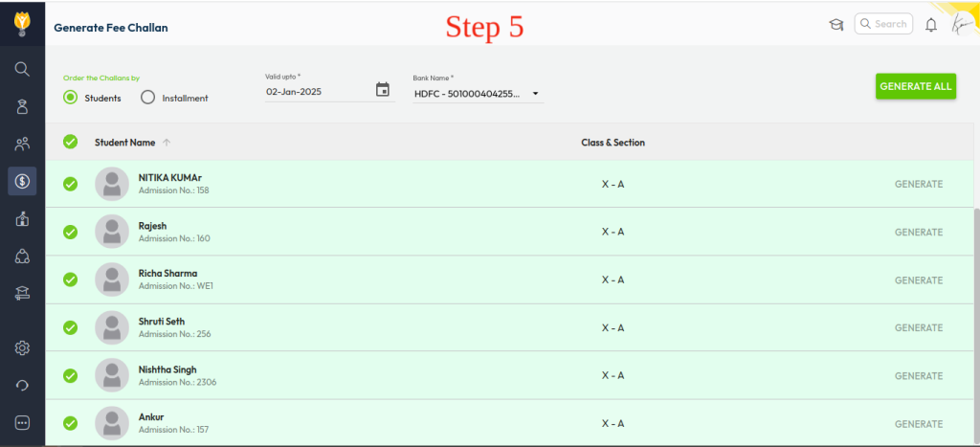Select the Students radio button
The height and width of the screenshot is (447, 980).
pos(71,97)
